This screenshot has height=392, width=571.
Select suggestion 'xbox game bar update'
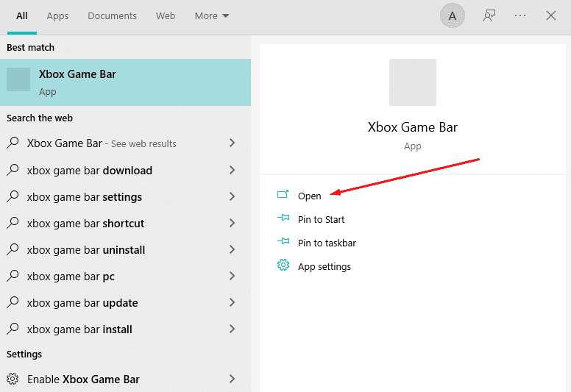(125, 302)
